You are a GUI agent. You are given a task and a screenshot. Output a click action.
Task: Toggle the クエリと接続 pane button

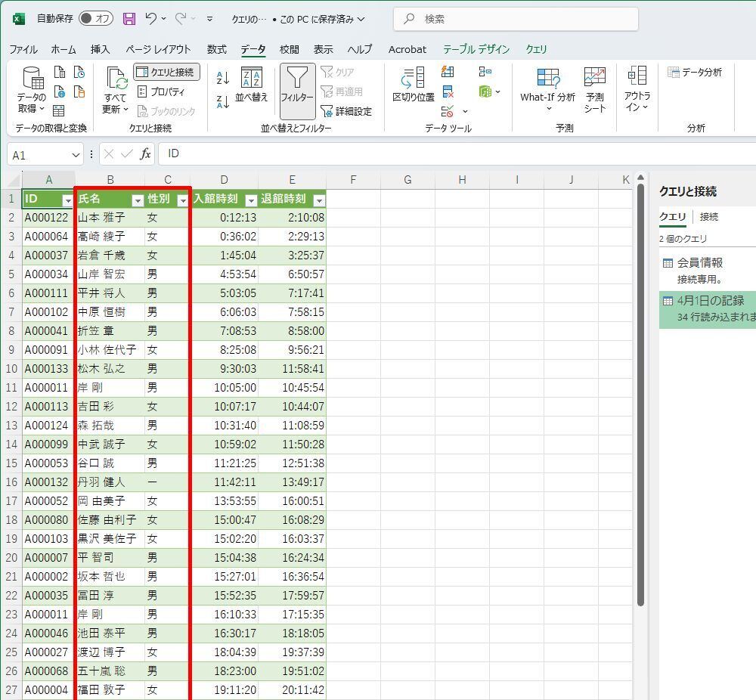click(166, 72)
